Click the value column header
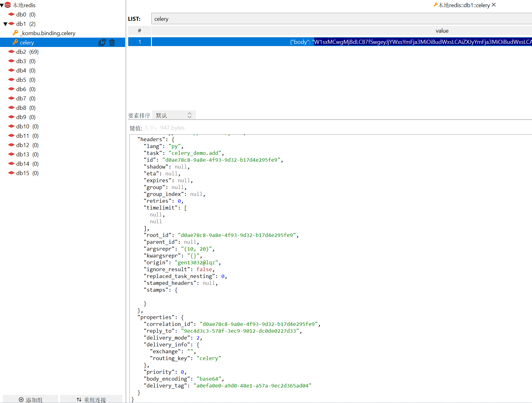 click(442, 30)
